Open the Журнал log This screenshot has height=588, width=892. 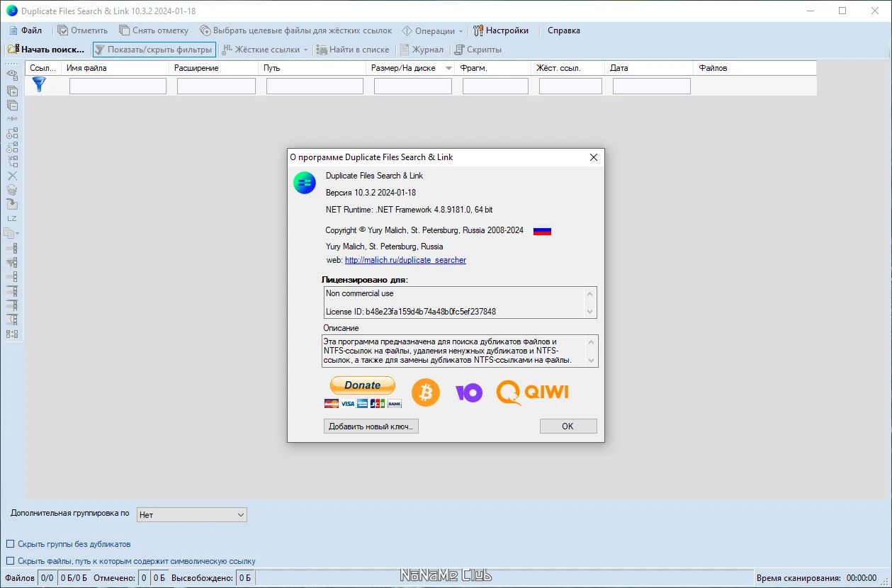click(422, 50)
